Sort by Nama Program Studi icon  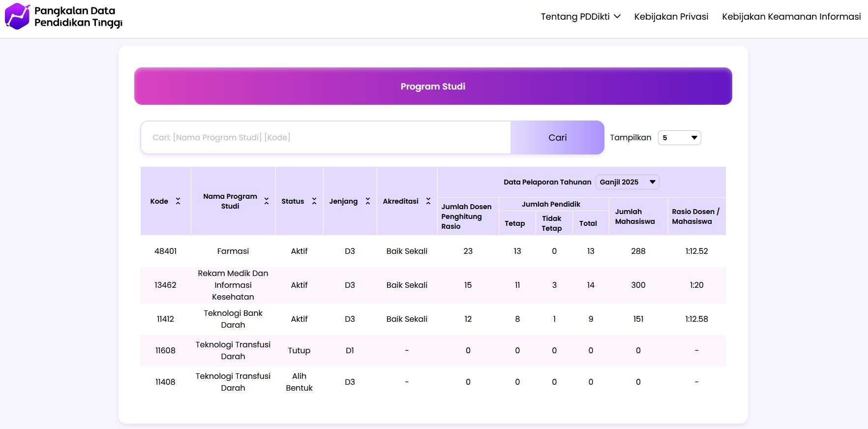[x=267, y=201]
